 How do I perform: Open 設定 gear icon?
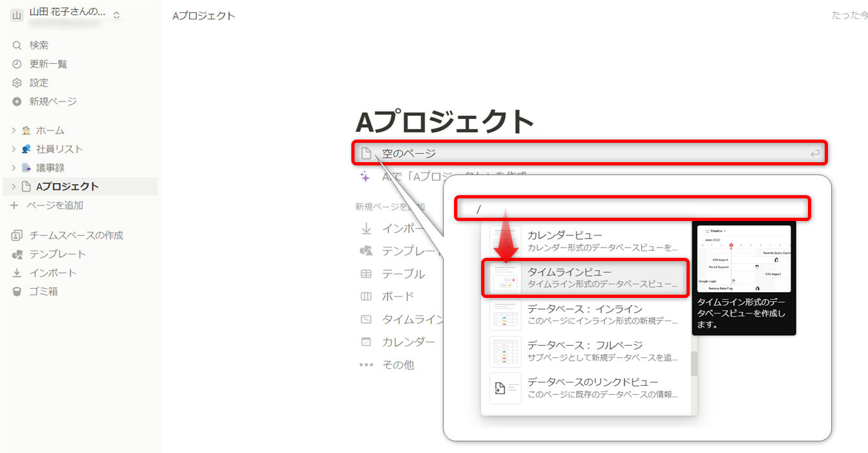[17, 83]
